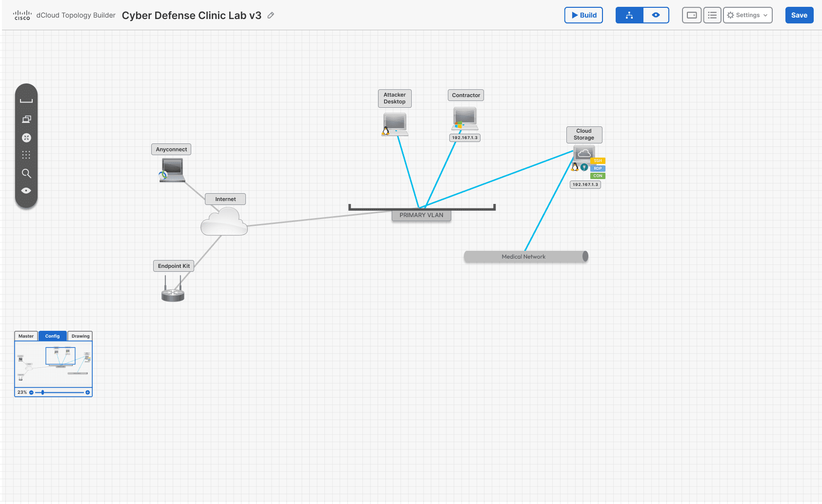
Task: Select the PRIMARY VLAN label
Action: click(421, 215)
